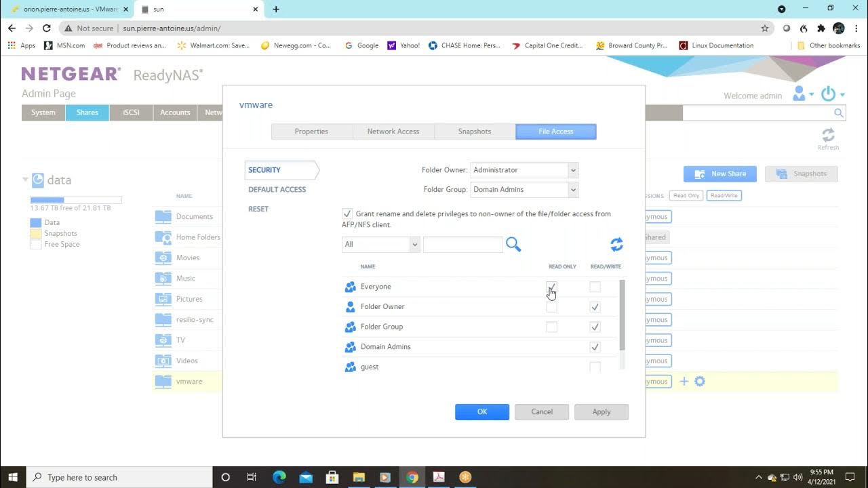Click the Music share folder icon
868x488 pixels.
[x=163, y=278]
